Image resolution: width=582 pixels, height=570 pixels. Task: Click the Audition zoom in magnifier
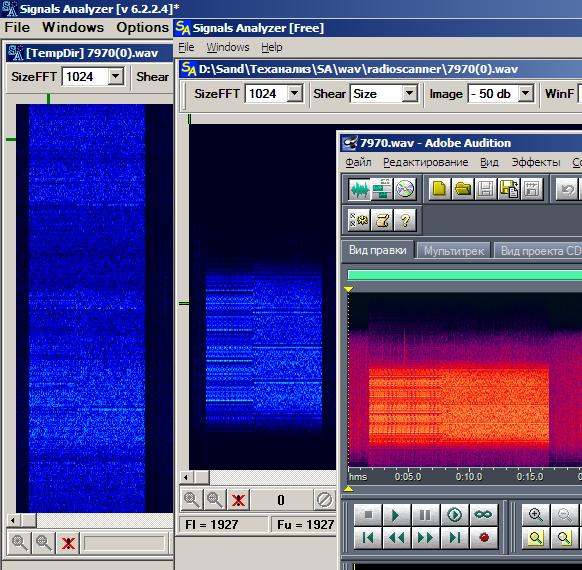[x=536, y=515]
